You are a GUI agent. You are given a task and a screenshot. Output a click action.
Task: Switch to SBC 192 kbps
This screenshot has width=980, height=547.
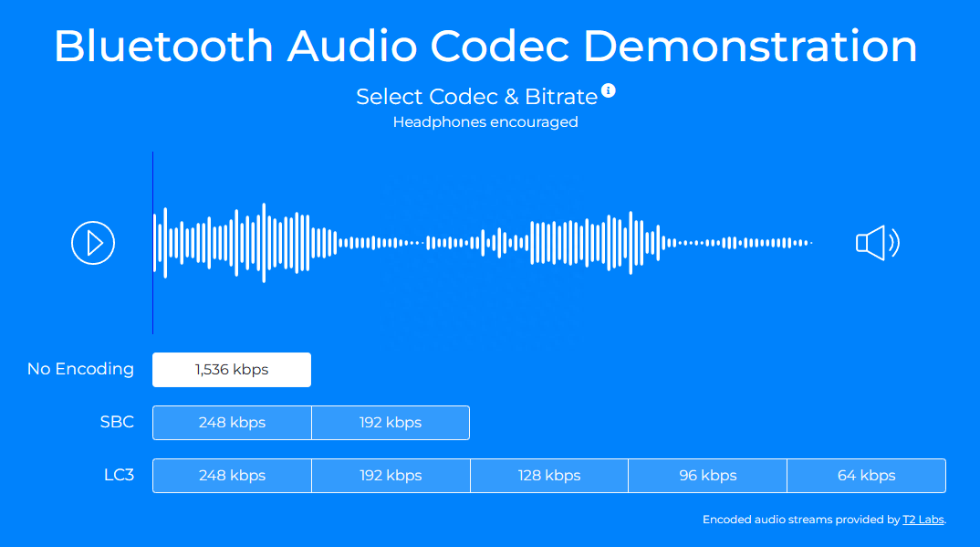pyautogui.click(x=391, y=423)
